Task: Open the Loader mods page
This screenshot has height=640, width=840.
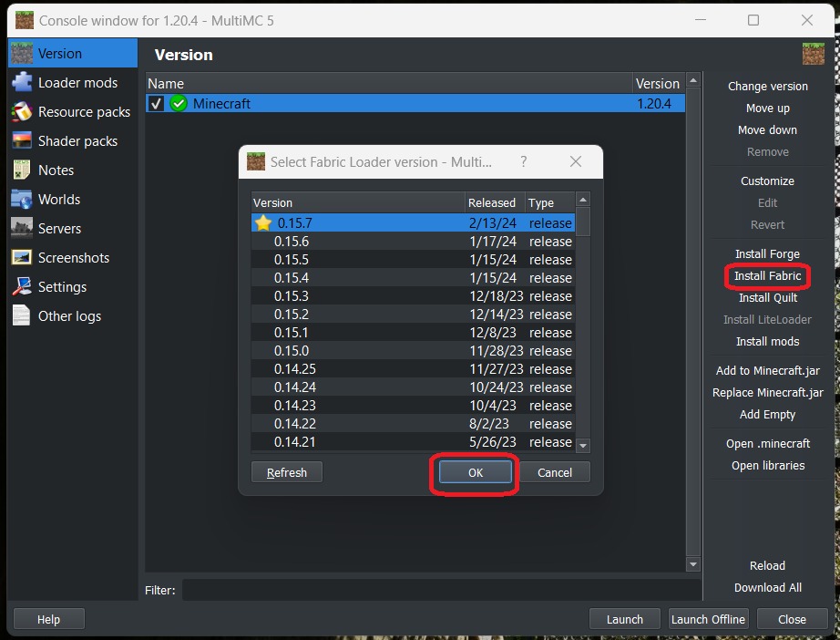Action: click(x=72, y=83)
